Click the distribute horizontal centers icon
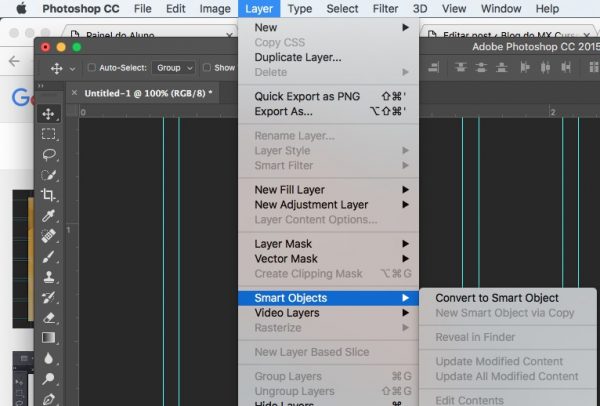The height and width of the screenshot is (406, 600). [x=545, y=68]
